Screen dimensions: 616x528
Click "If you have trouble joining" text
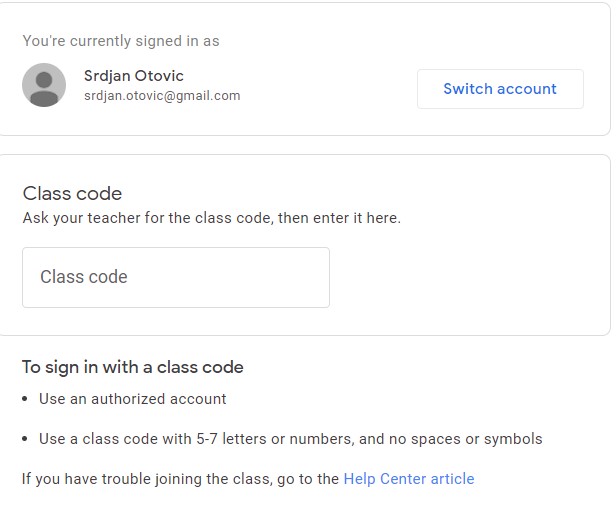point(130,479)
